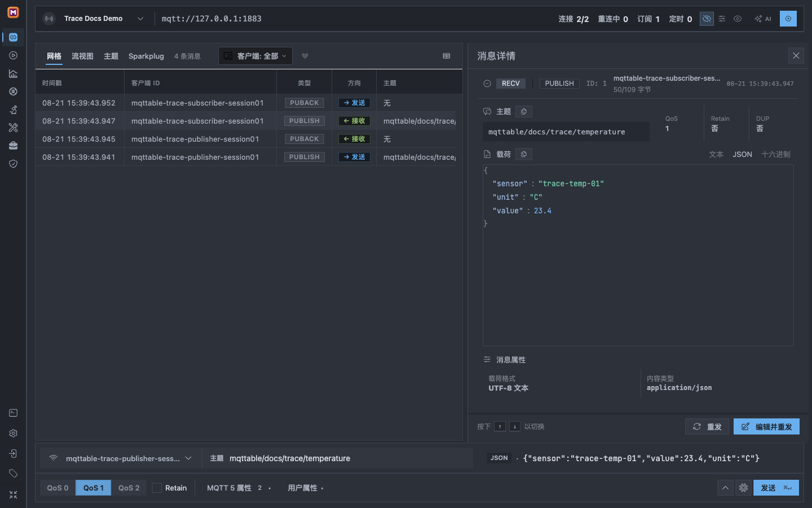
Task: Expand 用户属性 section
Action: (x=306, y=488)
